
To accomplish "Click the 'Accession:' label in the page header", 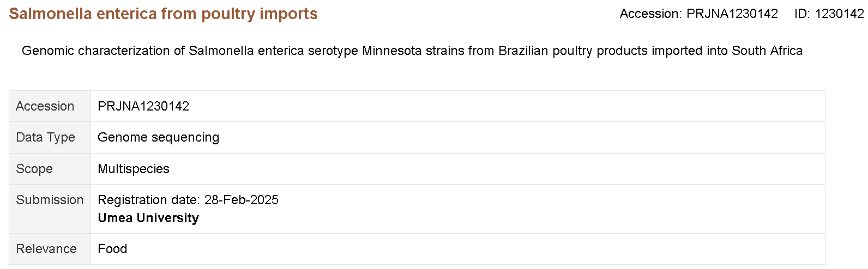I will pos(650,14).
